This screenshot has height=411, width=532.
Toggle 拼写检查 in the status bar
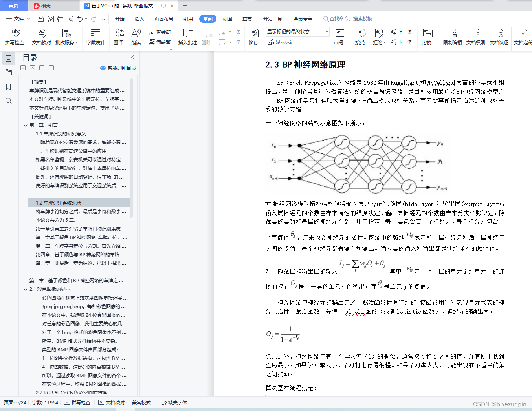point(77,402)
